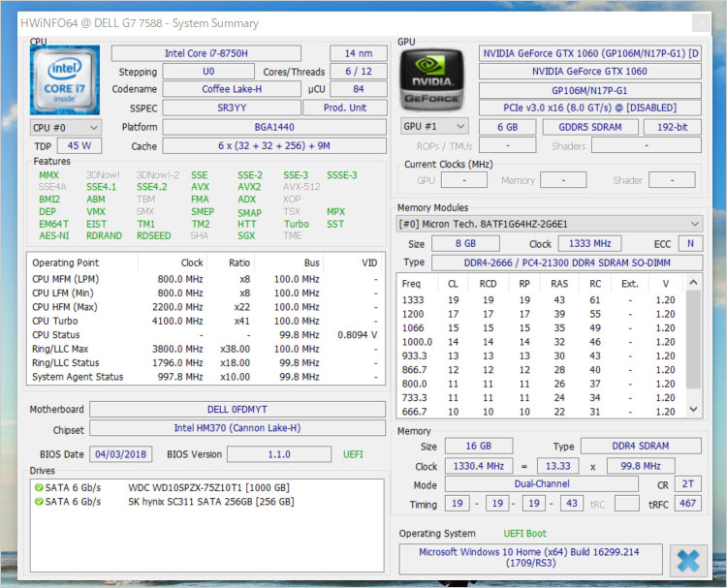Click the Chipset Intel HM370 field
This screenshot has height=588, width=727.
tap(237, 428)
